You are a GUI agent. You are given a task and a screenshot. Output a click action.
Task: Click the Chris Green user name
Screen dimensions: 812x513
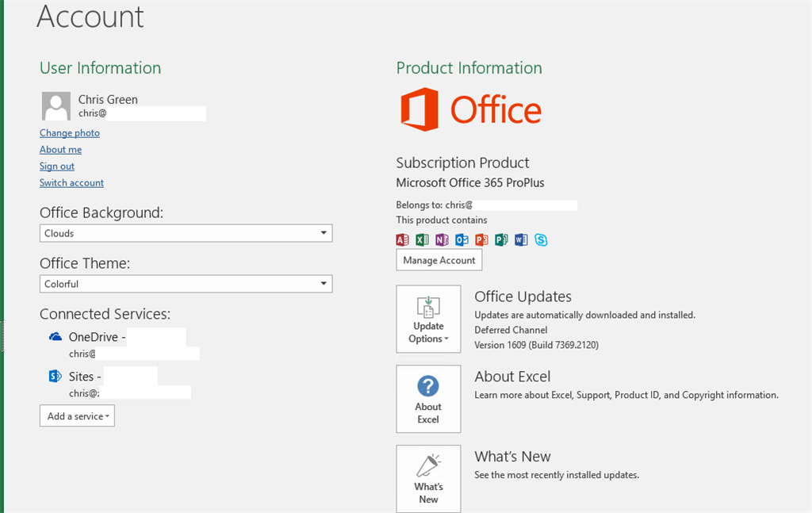point(108,99)
